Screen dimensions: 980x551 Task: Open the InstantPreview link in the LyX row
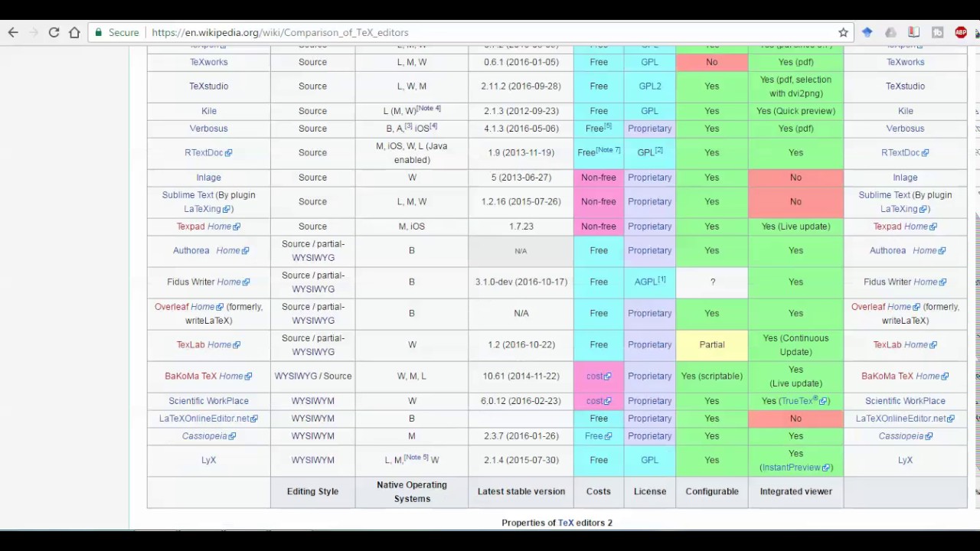click(795, 468)
